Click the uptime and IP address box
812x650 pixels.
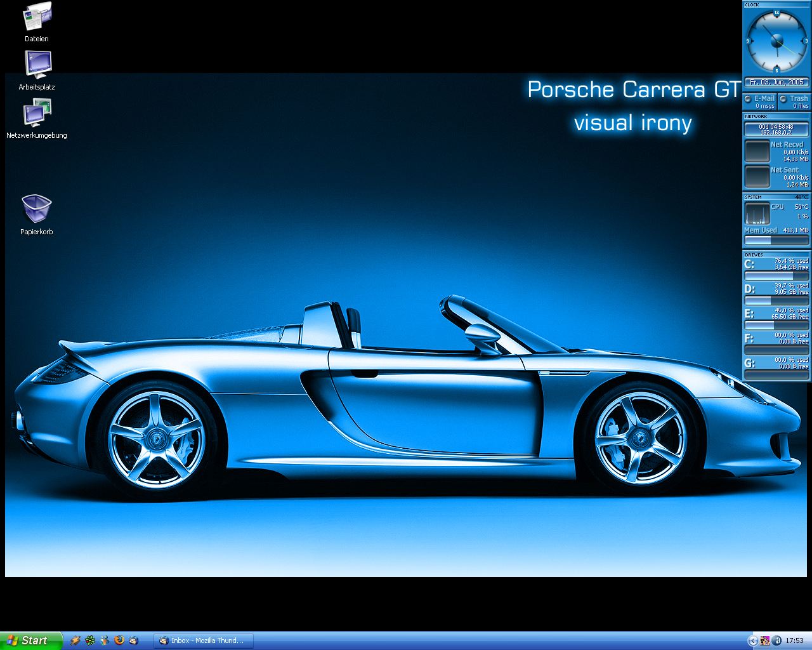776,129
